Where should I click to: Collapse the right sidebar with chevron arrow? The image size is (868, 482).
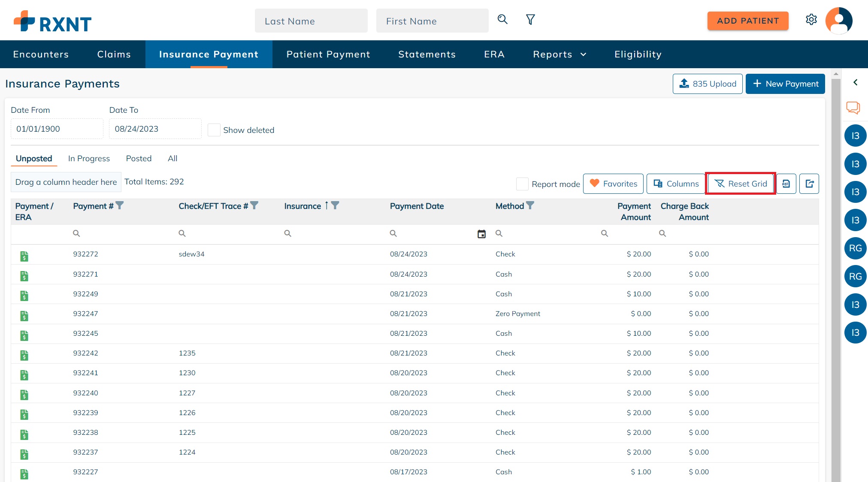click(x=855, y=82)
